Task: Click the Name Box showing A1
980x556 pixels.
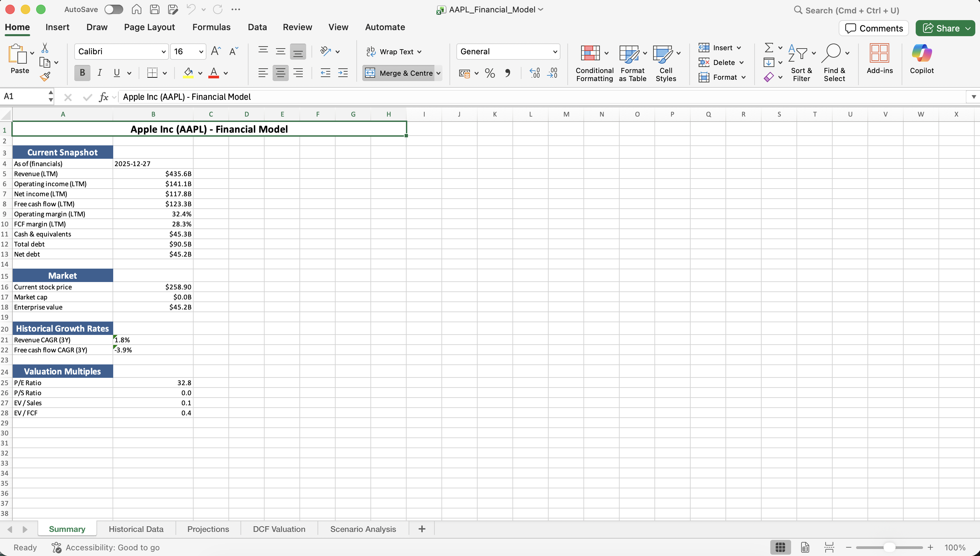Action: pyautogui.click(x=24, y=96)
